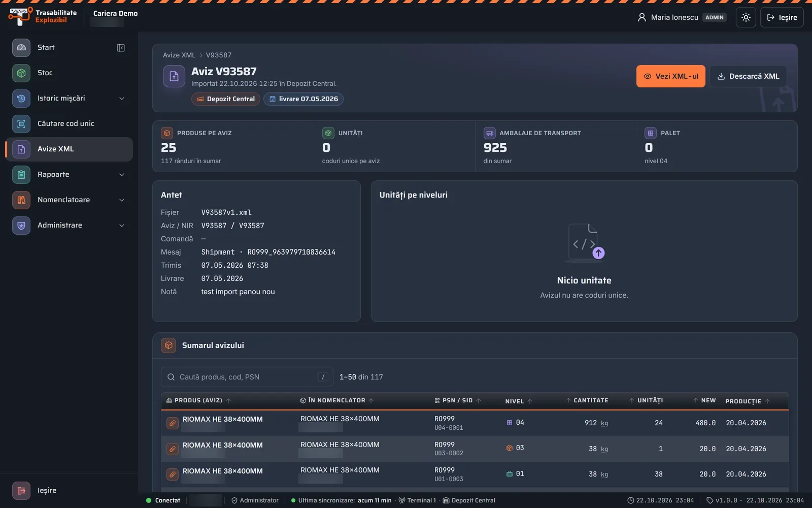Click the Conectat status indicator

(163, 500)
